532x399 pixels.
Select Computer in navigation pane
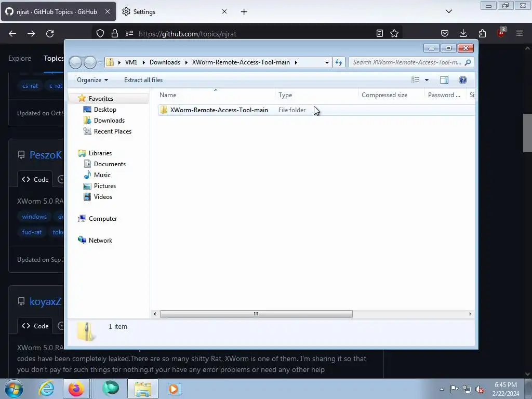103,219
